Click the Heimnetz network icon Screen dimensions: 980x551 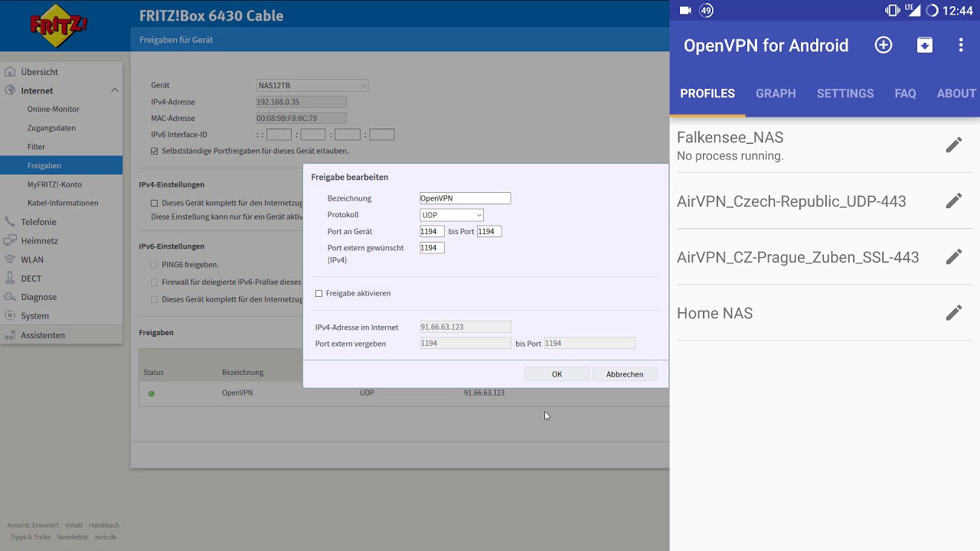(10, 240)
